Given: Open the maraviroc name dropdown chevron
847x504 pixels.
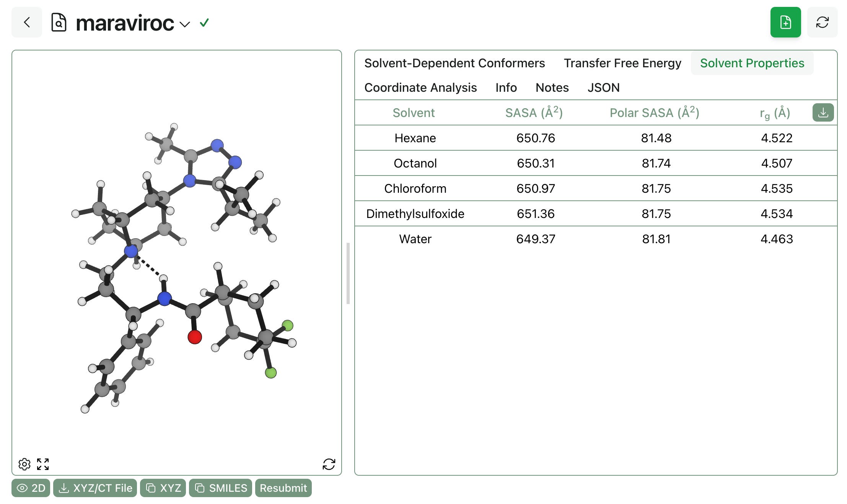Looking at the screenshot, I should pyautogui.click(x=185, y=24).
